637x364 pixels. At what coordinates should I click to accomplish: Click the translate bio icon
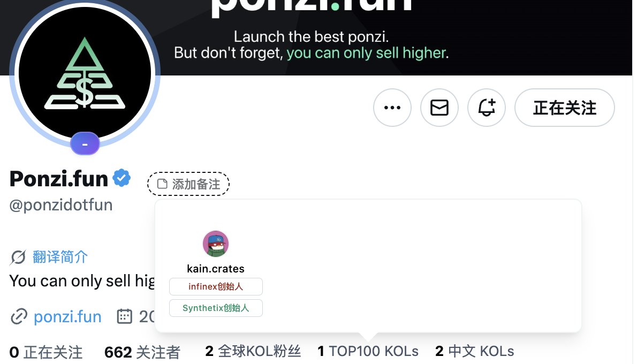[x=18, y=257]
